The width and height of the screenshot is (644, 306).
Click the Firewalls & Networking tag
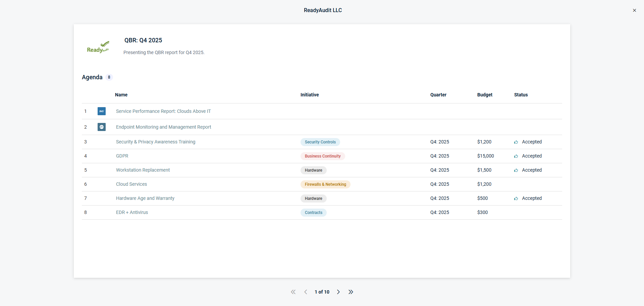(325, 184)
